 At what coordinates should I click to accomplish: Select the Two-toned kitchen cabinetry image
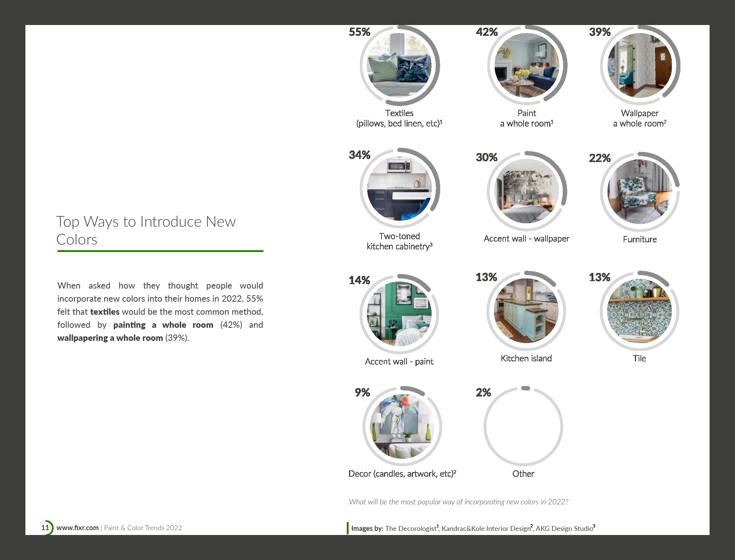(x=399, y=189)
